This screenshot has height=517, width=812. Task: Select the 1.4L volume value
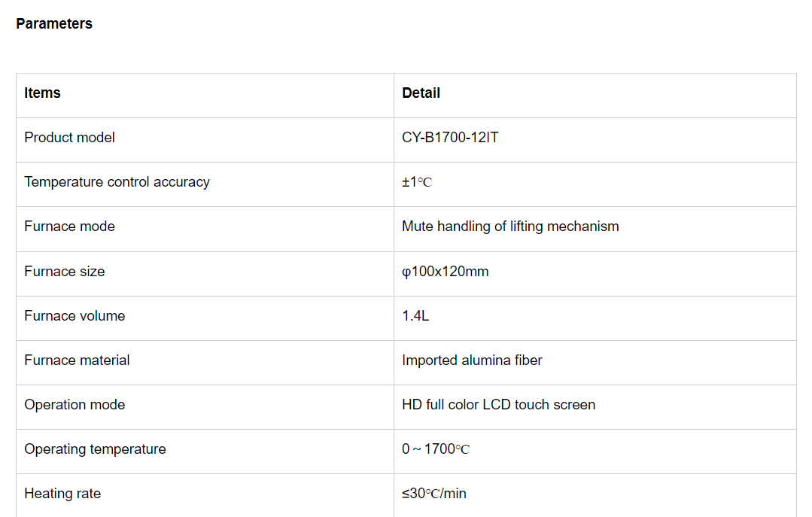pos(415,316)
